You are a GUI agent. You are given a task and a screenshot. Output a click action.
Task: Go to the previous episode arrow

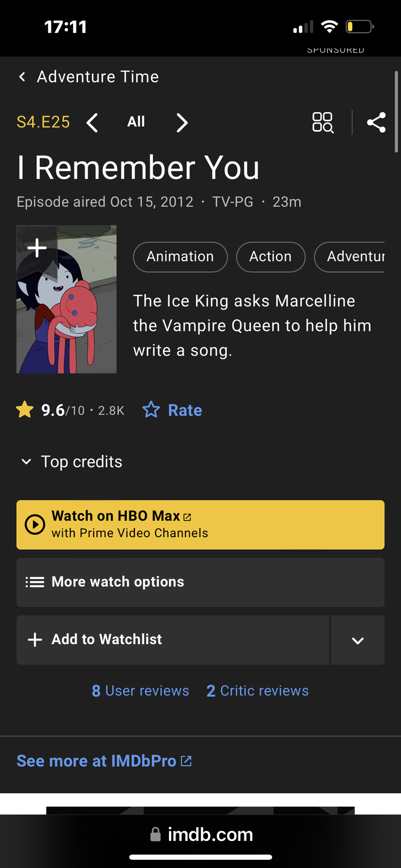[x=93, y=123]
